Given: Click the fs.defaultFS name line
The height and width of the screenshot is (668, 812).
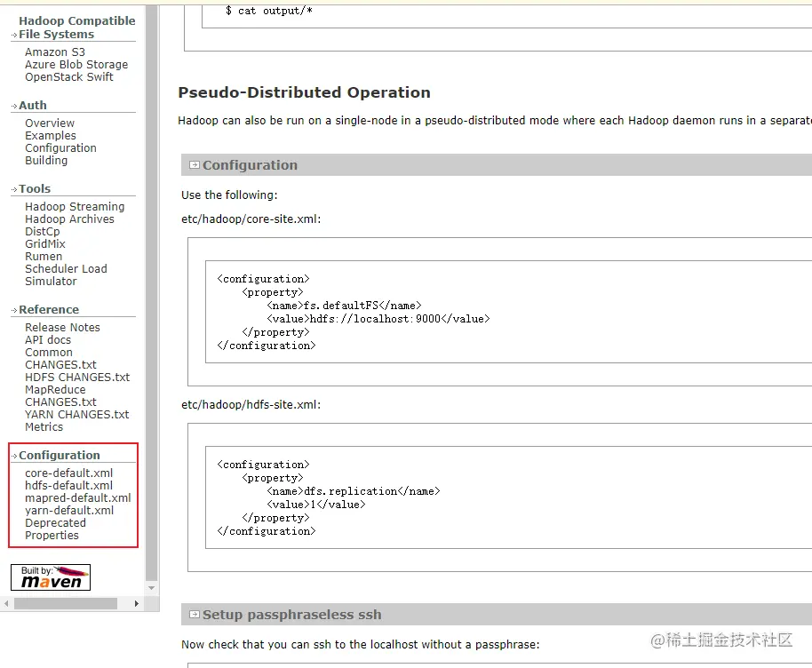Looking at the screenshot, I should [344, 306].
